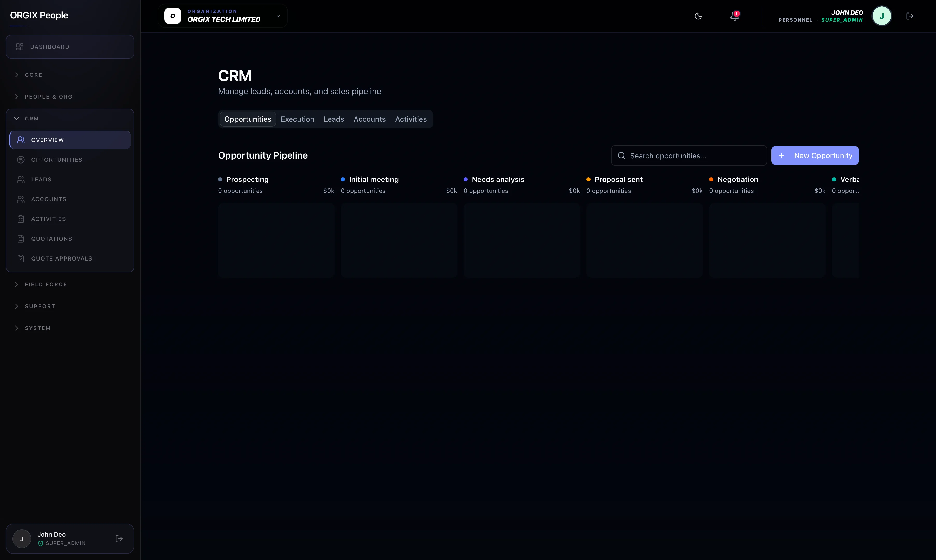Viewport: 936px width, 560px height.
Task: Switch to the Leads tab
Action: [334, 119]
